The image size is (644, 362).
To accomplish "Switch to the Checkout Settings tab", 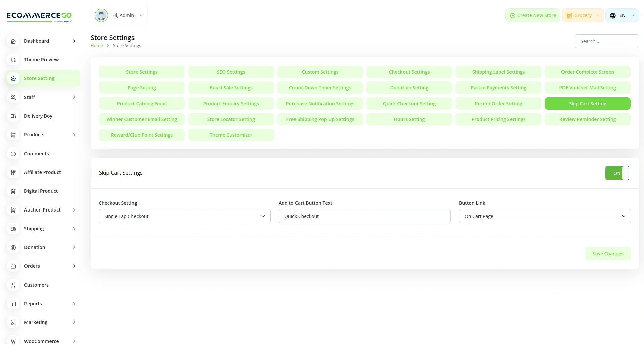I will tap(409, 72).
